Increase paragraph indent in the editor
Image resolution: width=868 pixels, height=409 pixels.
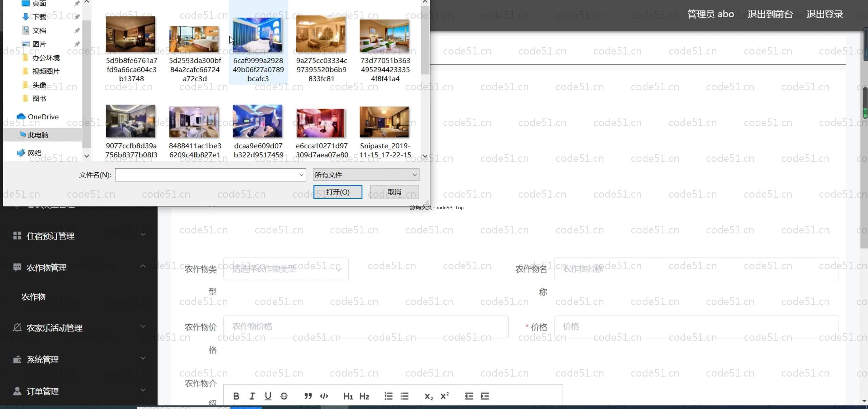[x=485, y=396]
